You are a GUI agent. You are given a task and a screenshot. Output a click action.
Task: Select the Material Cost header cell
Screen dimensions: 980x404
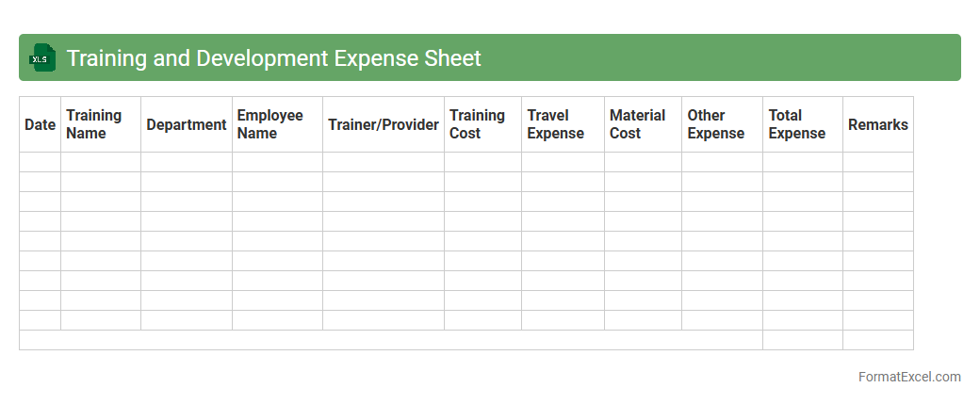642,124
